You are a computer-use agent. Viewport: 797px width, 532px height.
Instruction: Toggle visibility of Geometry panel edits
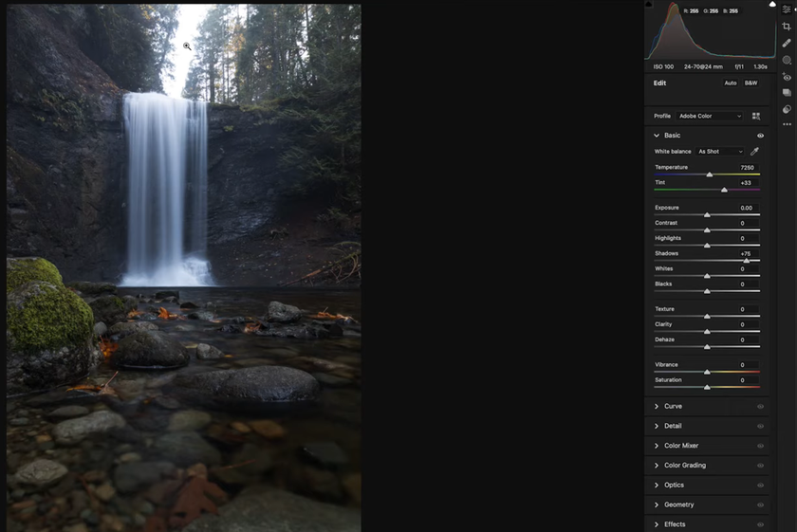click(760, 505)
